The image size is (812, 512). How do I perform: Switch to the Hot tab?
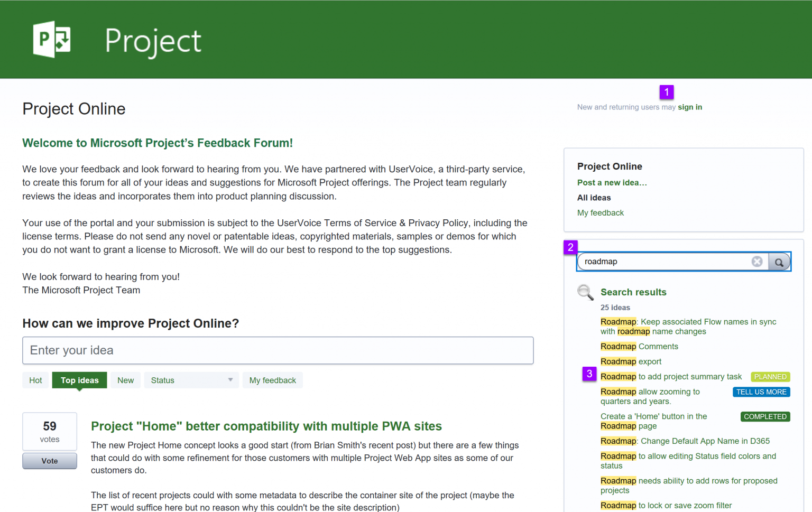click(x=35, y=380)
